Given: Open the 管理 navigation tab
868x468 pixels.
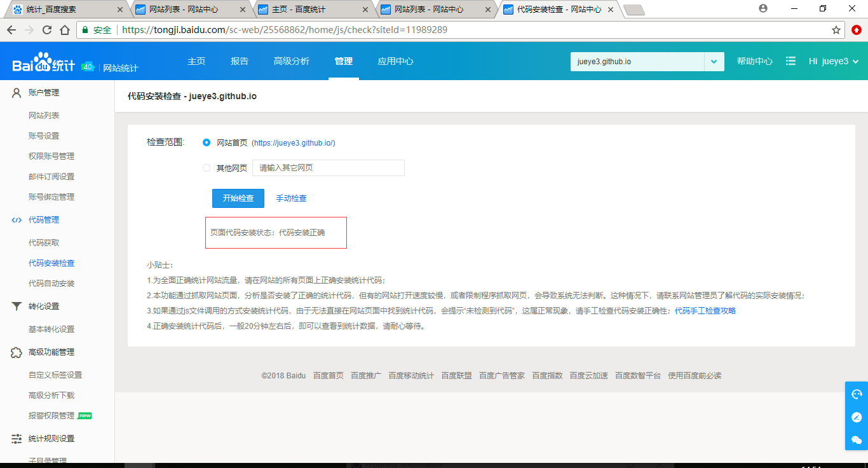Looking at the screenshot, I should [x=344, y=61].
